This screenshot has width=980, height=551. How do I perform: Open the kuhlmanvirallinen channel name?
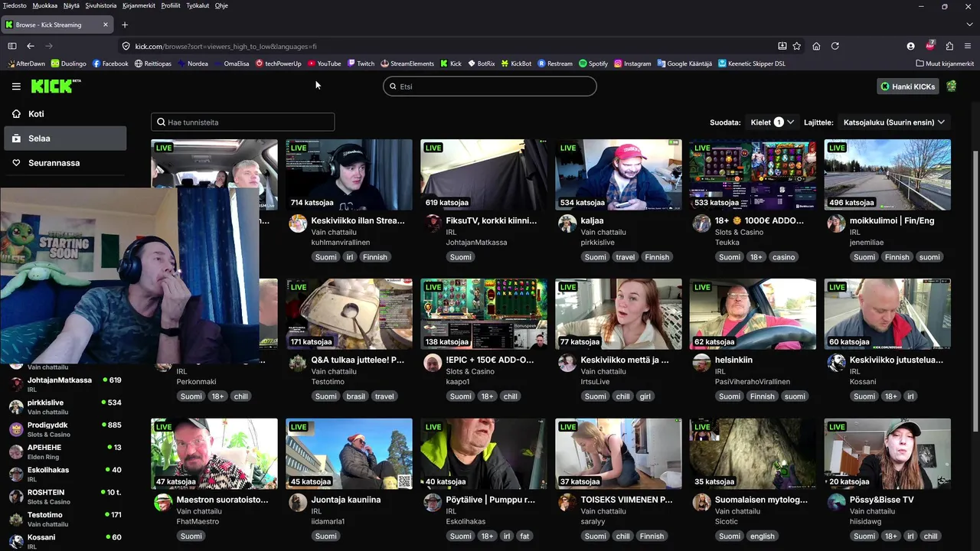coord(341,243)
